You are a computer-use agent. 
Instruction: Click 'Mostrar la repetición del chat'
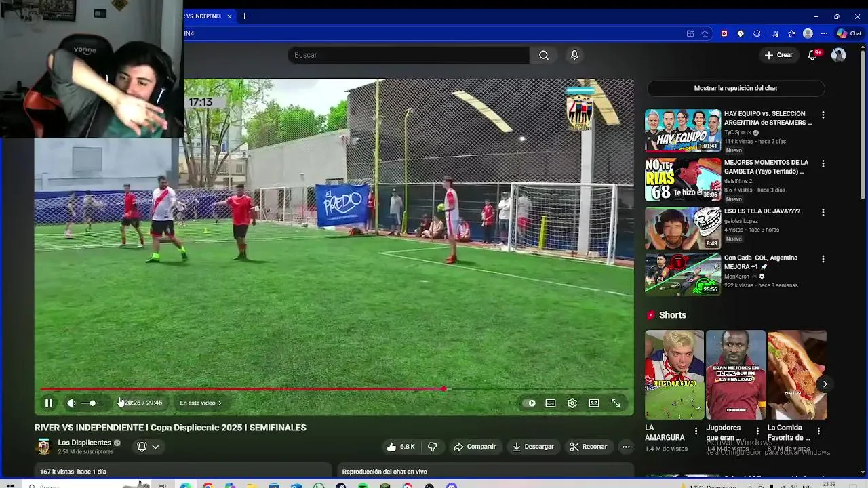coord(736,88)
